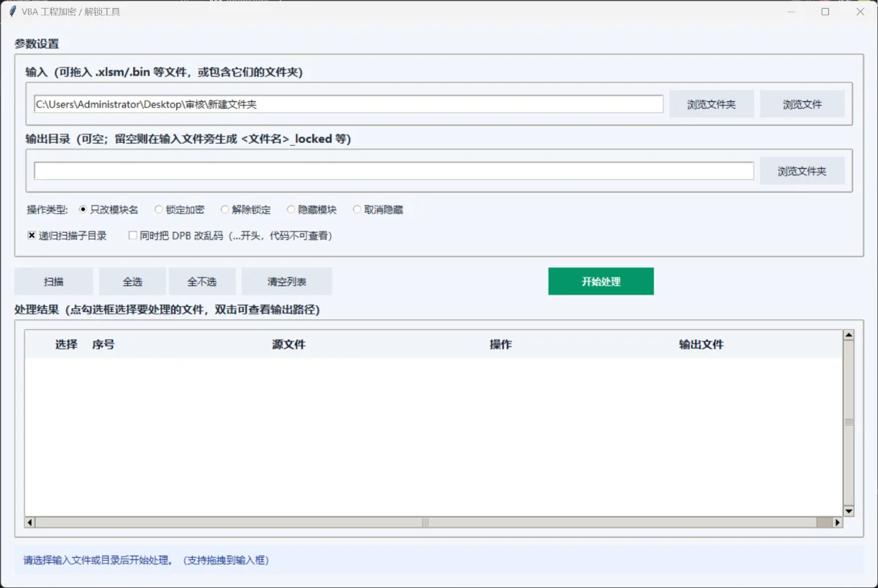The width and height of the screenshot is (878, 588).
Task: Click 浏览文件夹 button next to input path
Action: [711, 104]
